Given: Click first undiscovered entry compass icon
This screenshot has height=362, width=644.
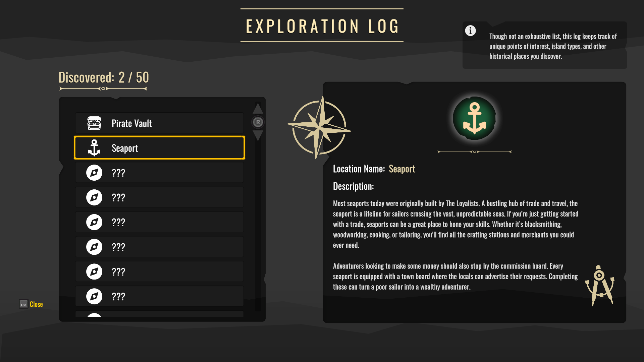Looking at the screenshot, I should (94, 173).
